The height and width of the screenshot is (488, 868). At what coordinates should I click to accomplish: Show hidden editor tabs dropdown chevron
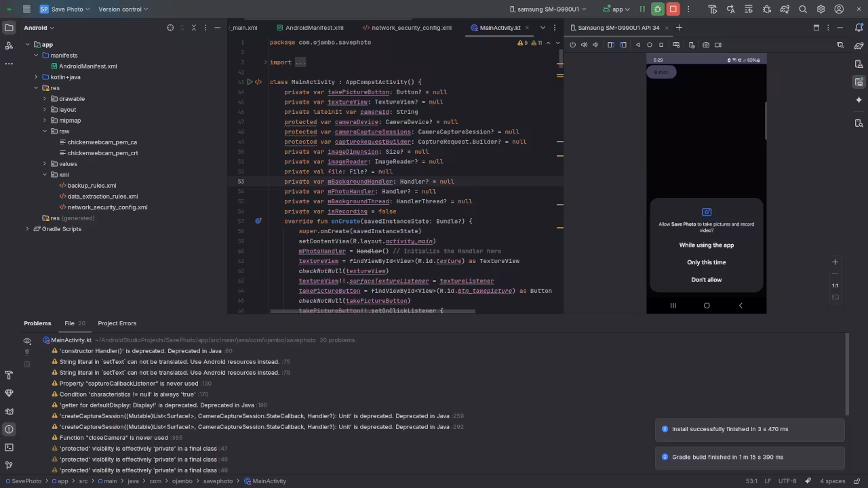[542, 28]
